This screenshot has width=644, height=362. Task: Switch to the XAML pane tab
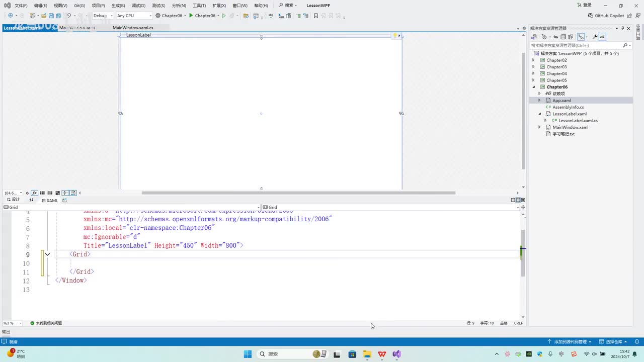(50, 200)
